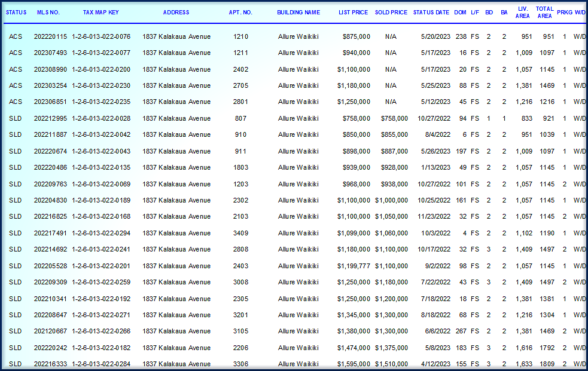Click the $1,199,777 list price cell
Viewport: 588px width, 371px height.
tap(354, 266)
